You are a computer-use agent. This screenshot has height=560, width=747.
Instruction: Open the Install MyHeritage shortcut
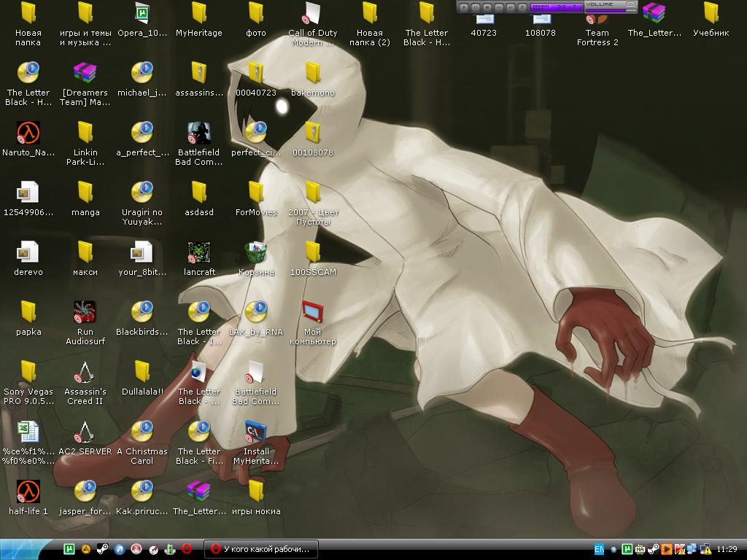pos(255,432)
